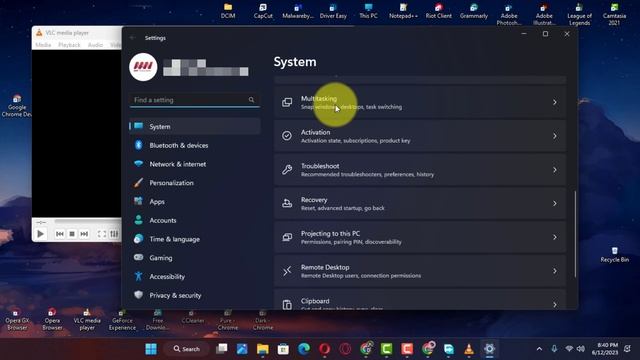Open the Windows Start menu
This screenshot has height=360, width=640.
pos(151,349)
